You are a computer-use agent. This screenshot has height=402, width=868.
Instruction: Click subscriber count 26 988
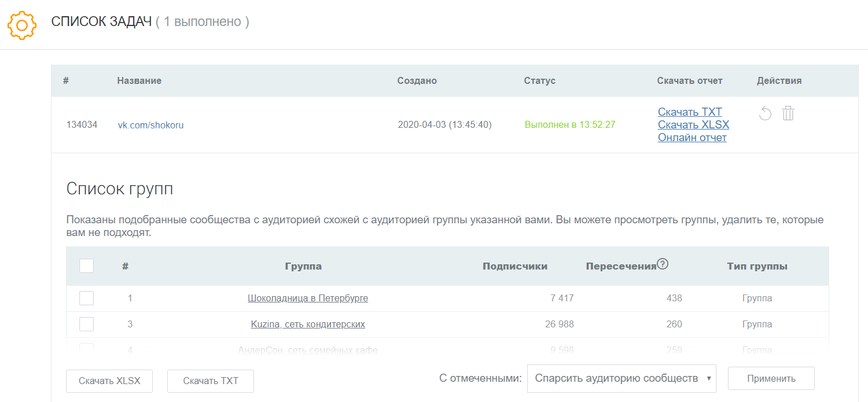tap(560, 324)
